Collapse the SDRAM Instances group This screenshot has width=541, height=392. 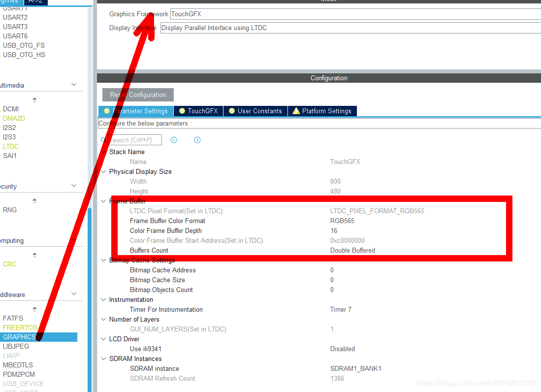point(103,359)
